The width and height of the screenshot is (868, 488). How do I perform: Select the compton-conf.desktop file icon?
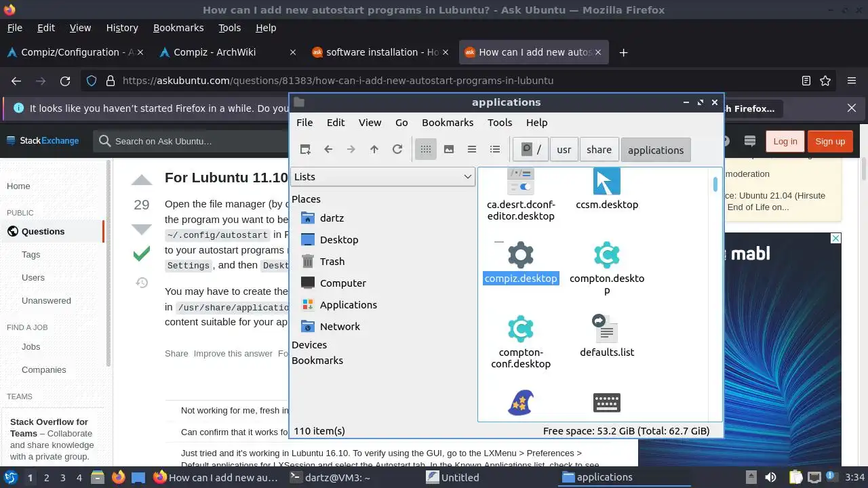[x=521, y=329]
